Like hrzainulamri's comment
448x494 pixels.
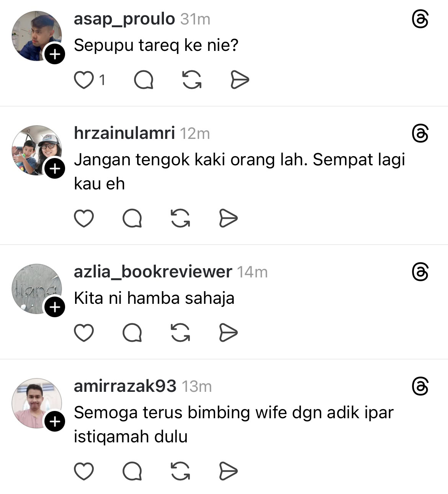(x=83, y=218)
